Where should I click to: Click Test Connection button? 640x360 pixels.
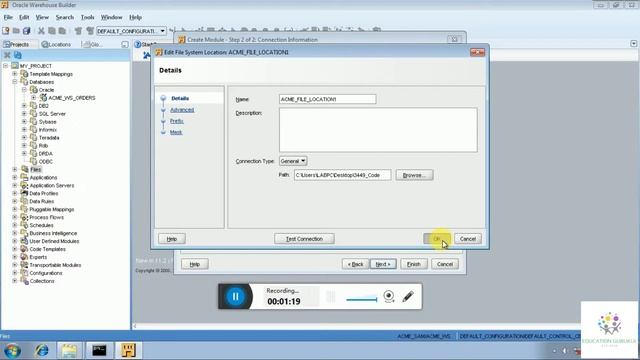click(304, 239)
